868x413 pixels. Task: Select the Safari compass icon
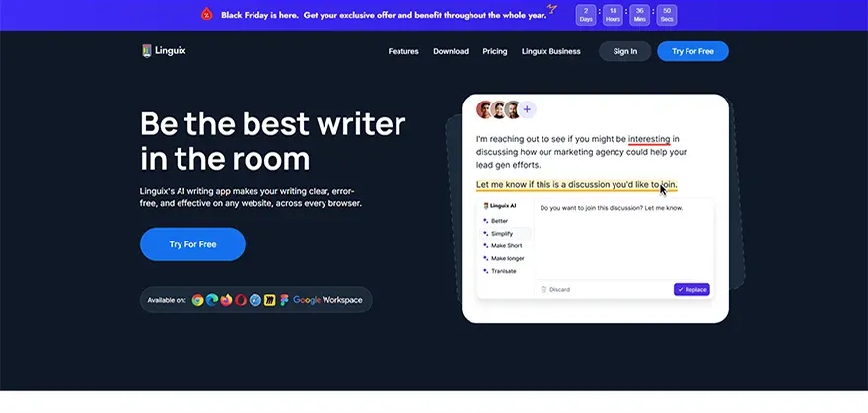coord(255,300)
